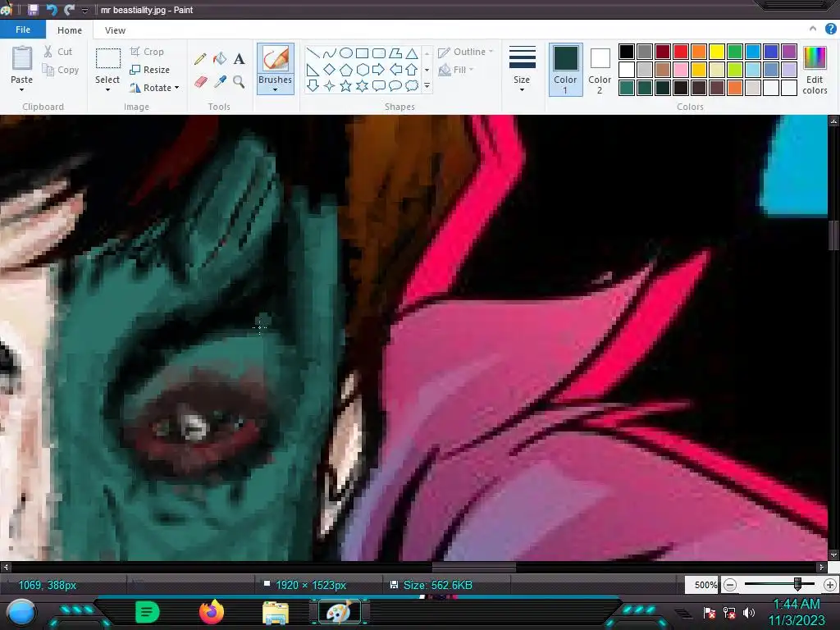Screen dimensions: 840x630
Task: Click the Undo arrow in title bar
Action: [52, 10]
